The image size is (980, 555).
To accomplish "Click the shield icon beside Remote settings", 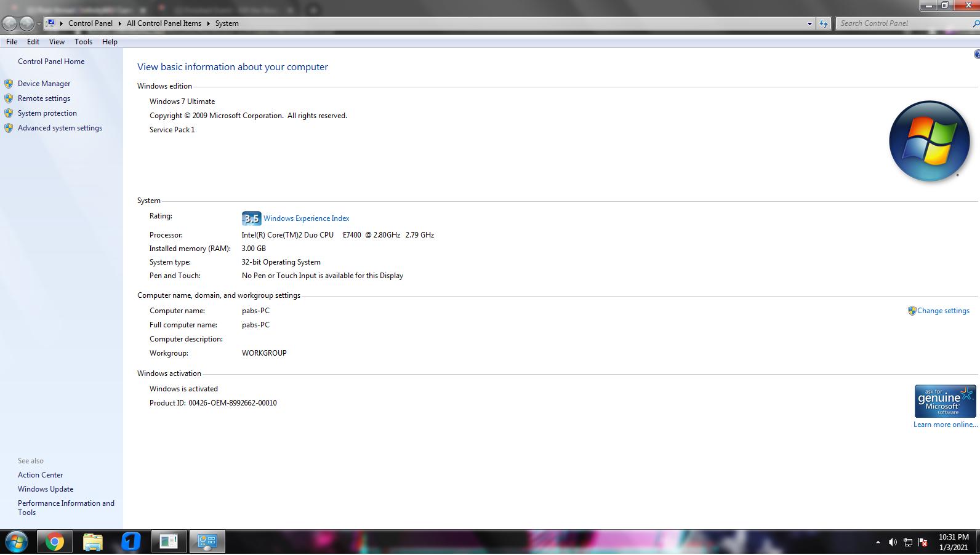I will (x=9, y=98).
